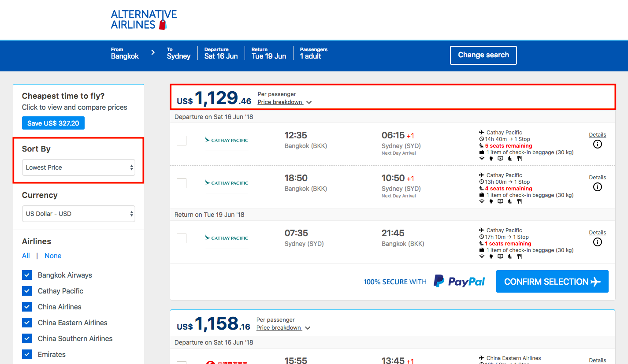Click the '1 seats remaining' text

[508, 244]
